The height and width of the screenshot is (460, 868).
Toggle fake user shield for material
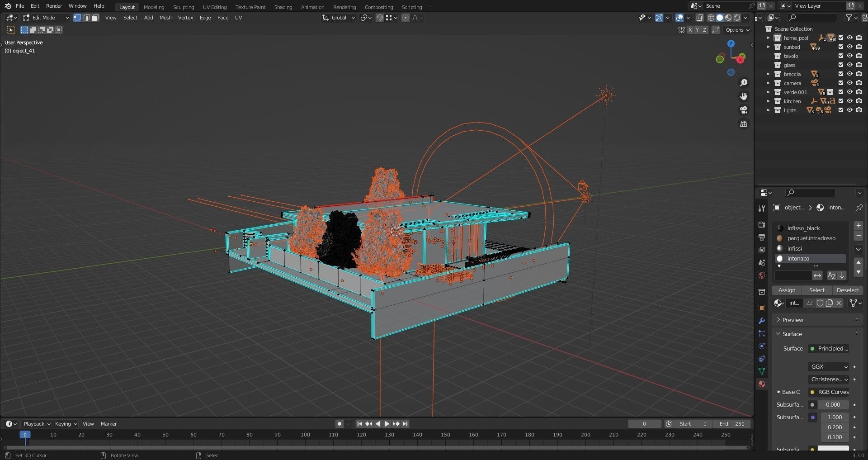tap(820, 303)
